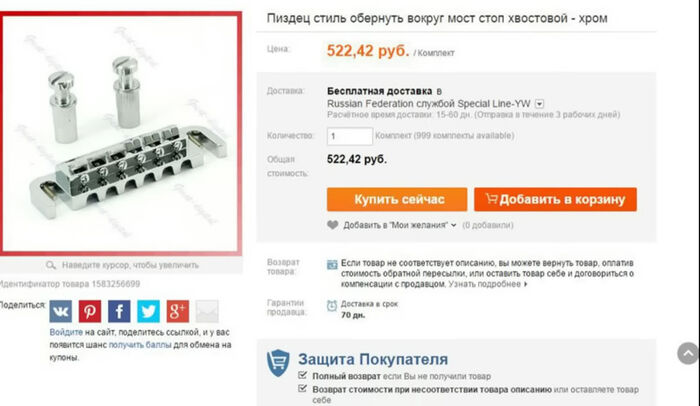Screen dimensions: 700x406
Task: Click the 'Купить сейчас' button
Action: point(397,199)
